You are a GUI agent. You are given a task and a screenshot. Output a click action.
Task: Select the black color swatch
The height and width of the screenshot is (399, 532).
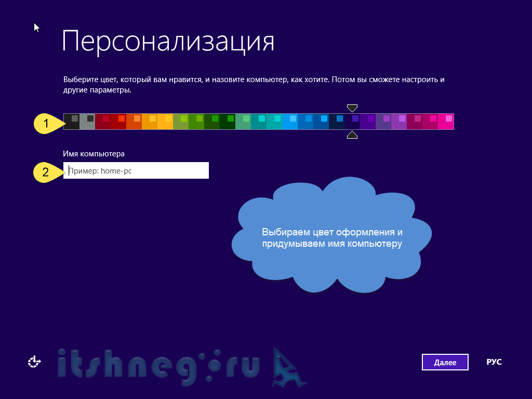(x=72, y=122)
